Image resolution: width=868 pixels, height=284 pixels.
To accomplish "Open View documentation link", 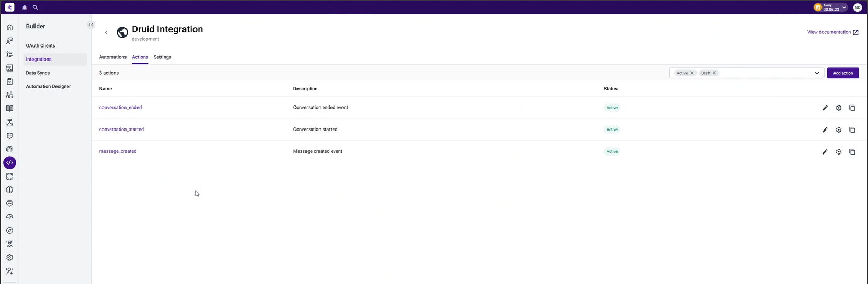I will pos(832,32).
